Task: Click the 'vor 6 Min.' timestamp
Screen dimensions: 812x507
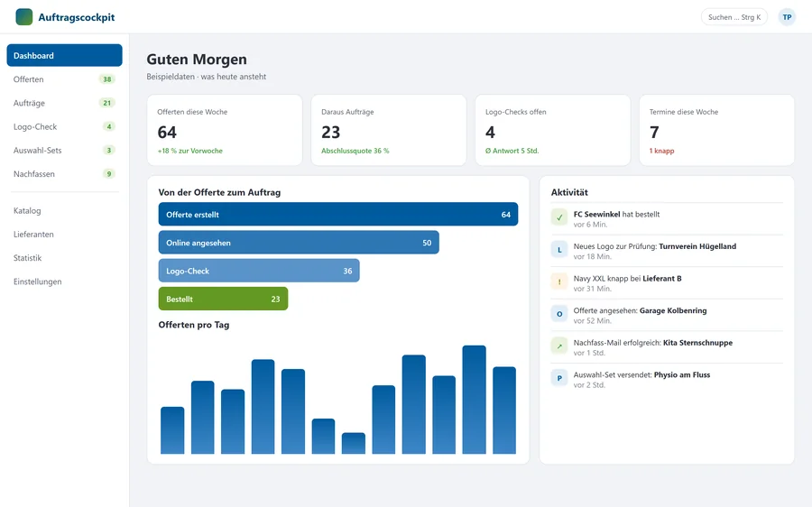Action: [590, 225]
